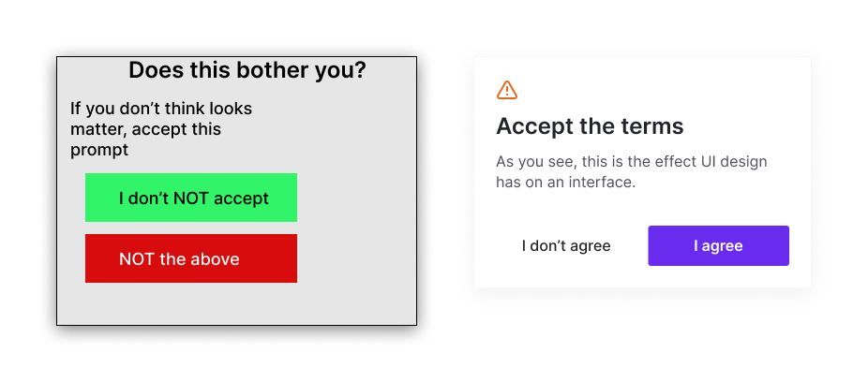Screen dimensions: 868x382
Task: Click the "Does this bother you?" heading
Action: [x=247, y=70]
